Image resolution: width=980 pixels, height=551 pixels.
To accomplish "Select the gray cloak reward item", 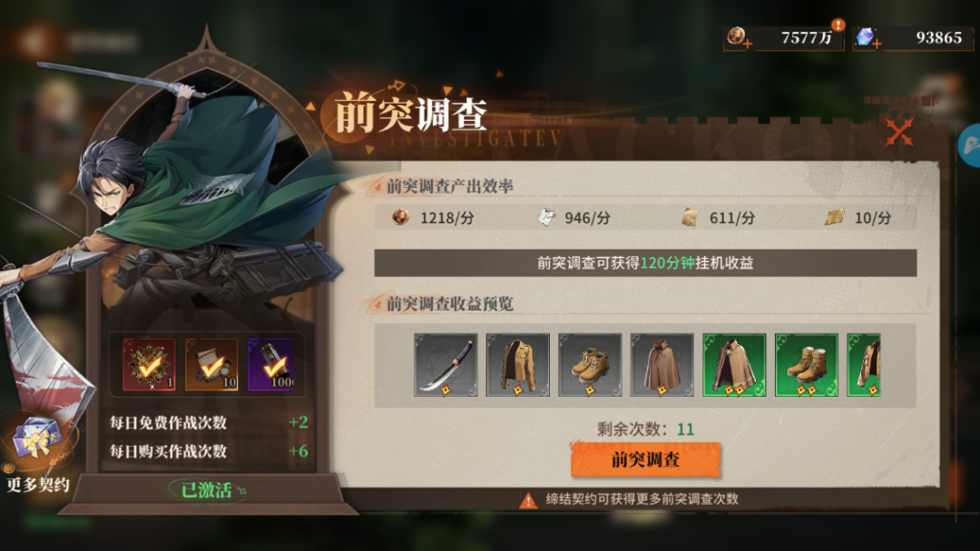I will (661, 365).
